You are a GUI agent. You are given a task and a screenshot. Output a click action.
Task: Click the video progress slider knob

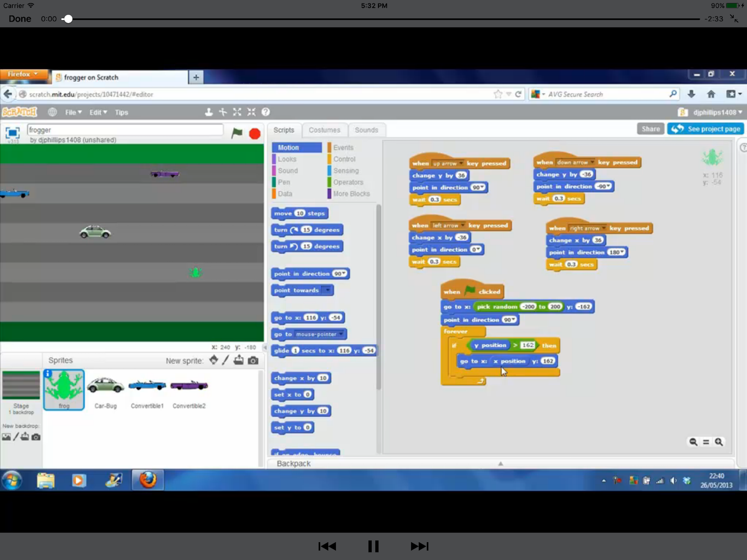point(68,19)
